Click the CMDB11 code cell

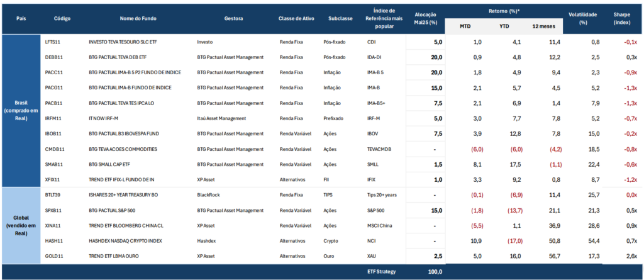coord(55,149)
